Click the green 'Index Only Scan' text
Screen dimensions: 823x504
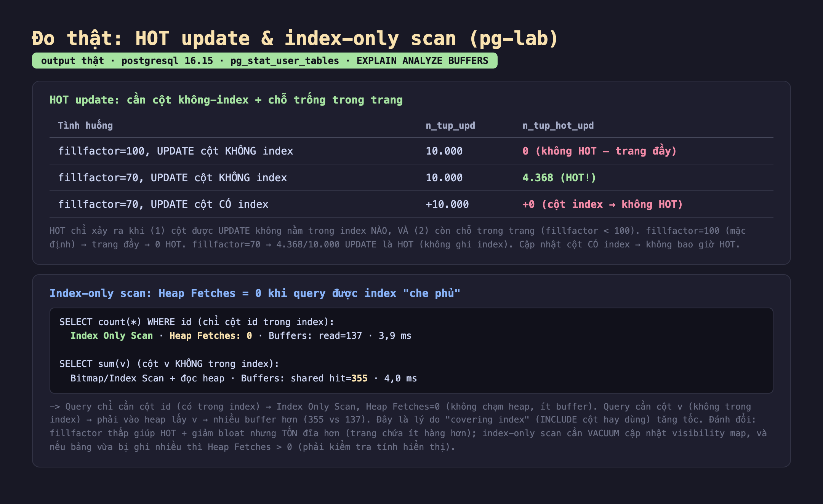tap(112, 336)
